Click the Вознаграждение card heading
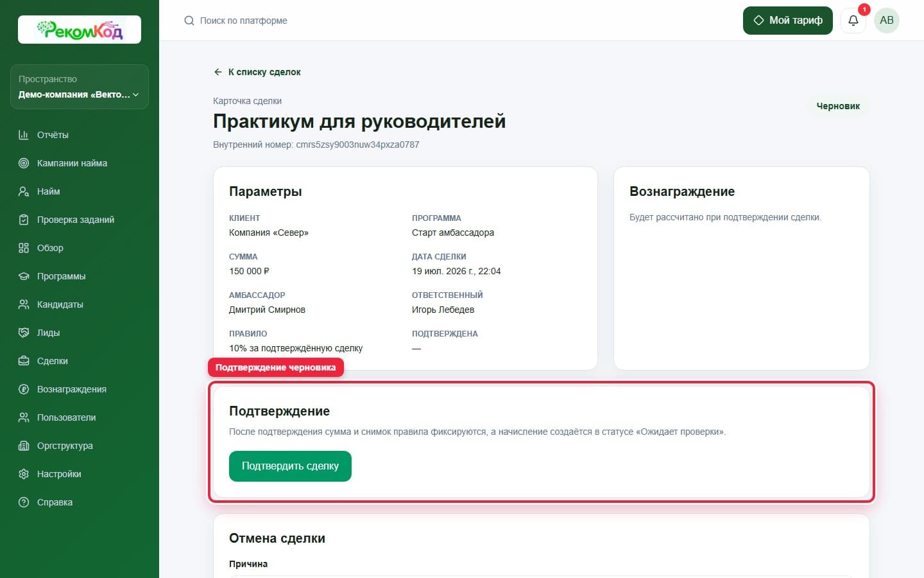This screenshot has width=924, height=578. 682,191
